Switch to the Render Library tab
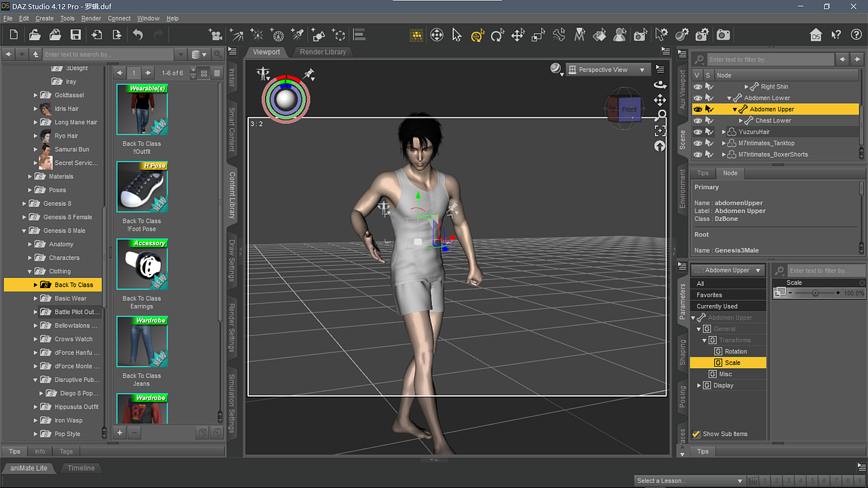 point(323,52)
